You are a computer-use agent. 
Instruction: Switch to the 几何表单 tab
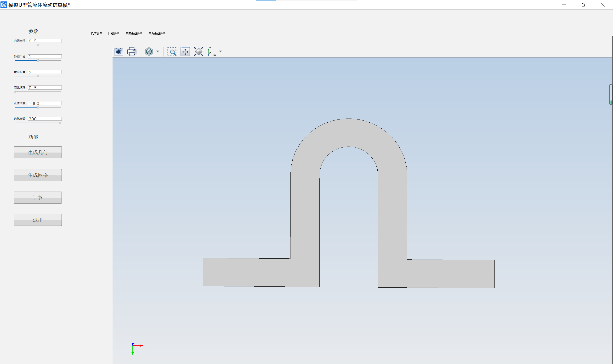96,34
